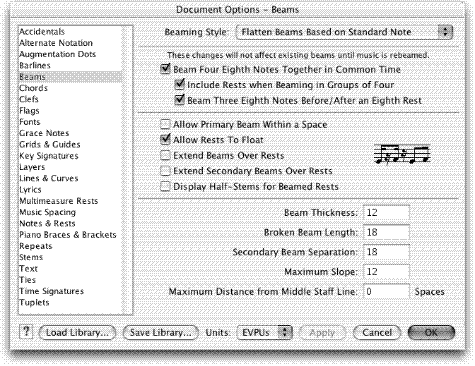This screenshot has height=366, width=475.
Task: Enable Extend Beams Over Rests
Action: [x=165, y=155]
